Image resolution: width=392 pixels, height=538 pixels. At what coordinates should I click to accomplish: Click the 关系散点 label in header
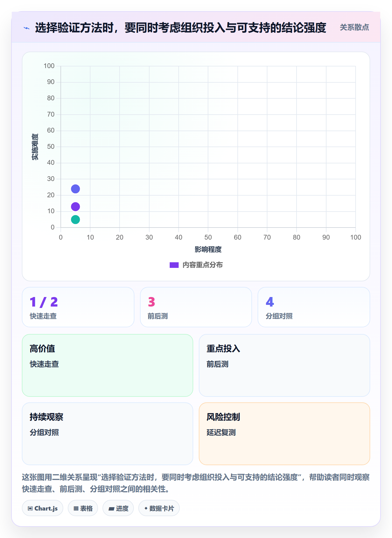coord(354,27)
